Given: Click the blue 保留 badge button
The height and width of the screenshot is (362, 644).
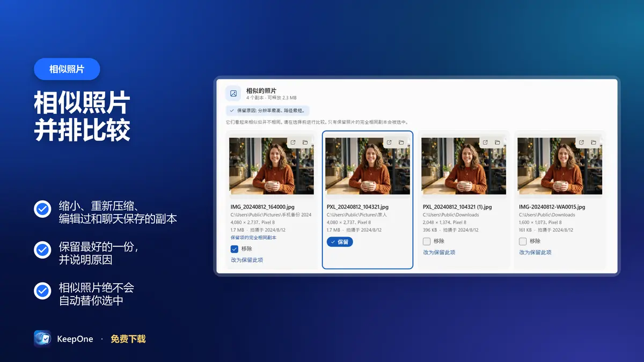Looking at the screenshot, I should click(x=340, y=242).
